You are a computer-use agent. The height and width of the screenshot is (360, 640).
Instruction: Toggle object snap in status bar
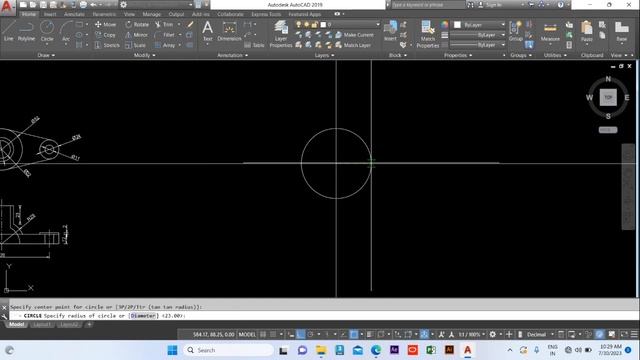click(353, 334)
